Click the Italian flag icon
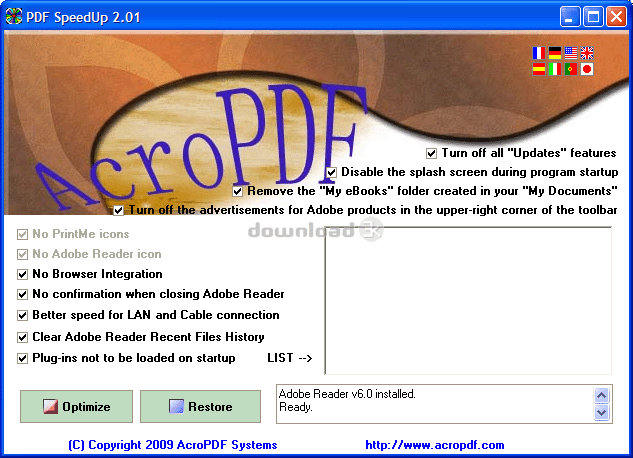 555,69
